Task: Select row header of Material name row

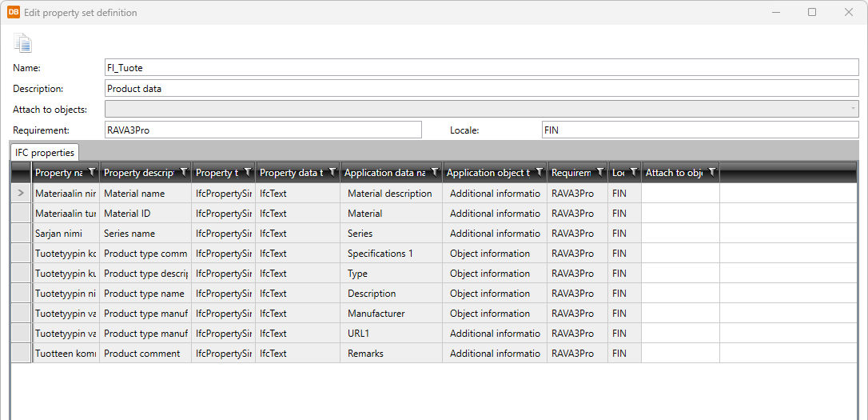Action: tap(21, 193)
